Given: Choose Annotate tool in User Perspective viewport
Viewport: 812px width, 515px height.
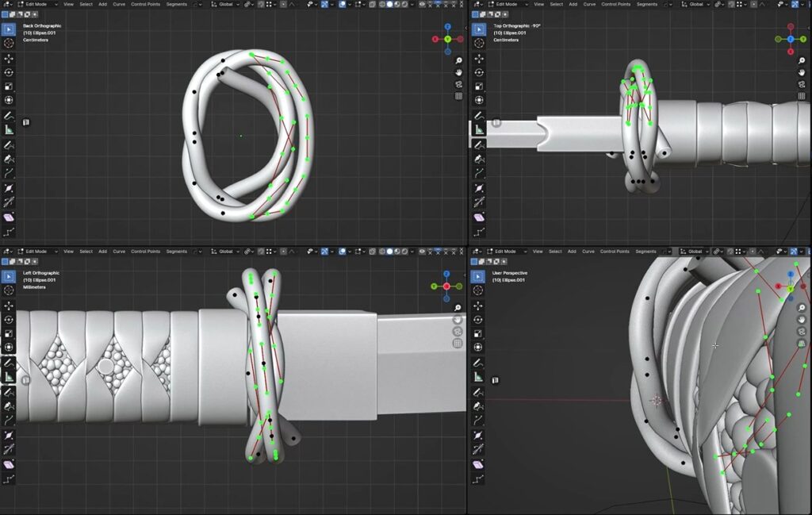Looking at the screenshot, I should (x=478, y=363).
